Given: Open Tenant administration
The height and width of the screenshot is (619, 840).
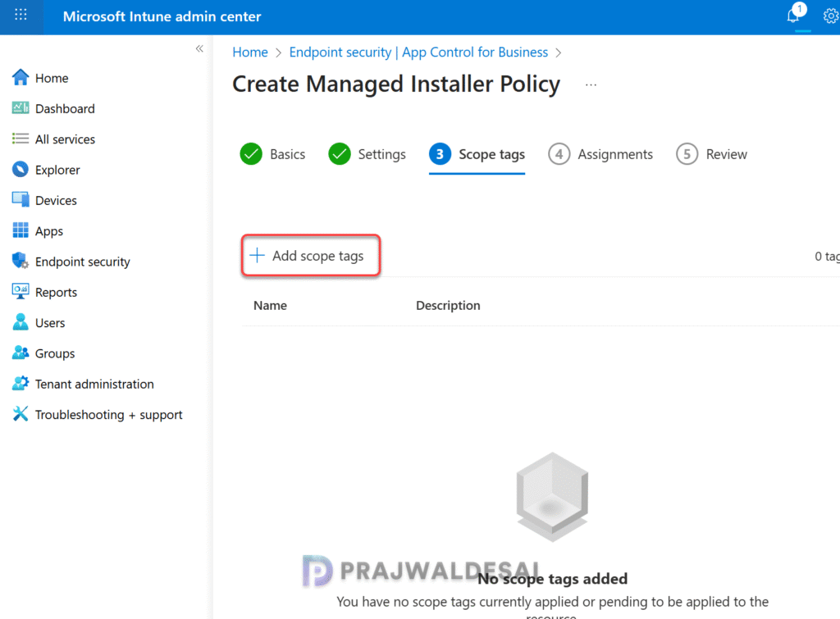Looking at the screenshot, I should pyautogui.click(x=94, y=384).
